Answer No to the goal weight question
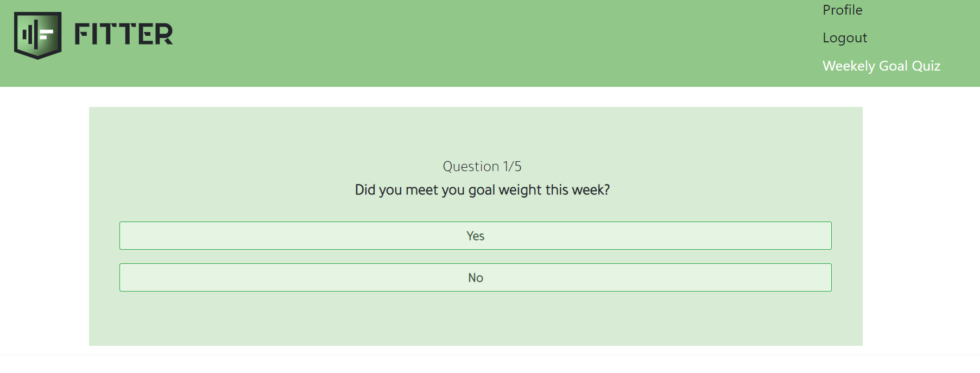The width and height of the screenshot is (980, 373). 475,277
